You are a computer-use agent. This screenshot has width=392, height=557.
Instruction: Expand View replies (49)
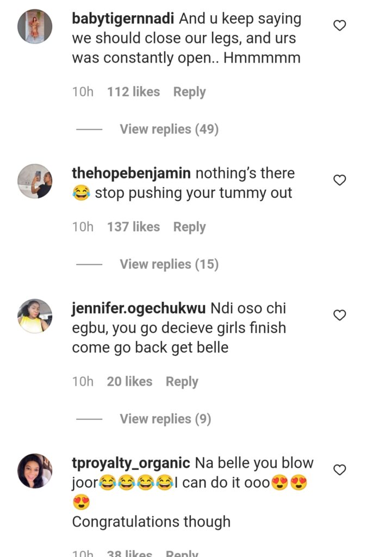(x=169, y=129)
